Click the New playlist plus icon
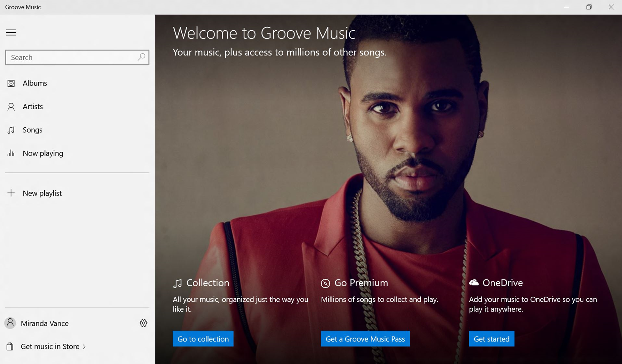This screenshot has width=622, height=364. [x=11, y=193]
